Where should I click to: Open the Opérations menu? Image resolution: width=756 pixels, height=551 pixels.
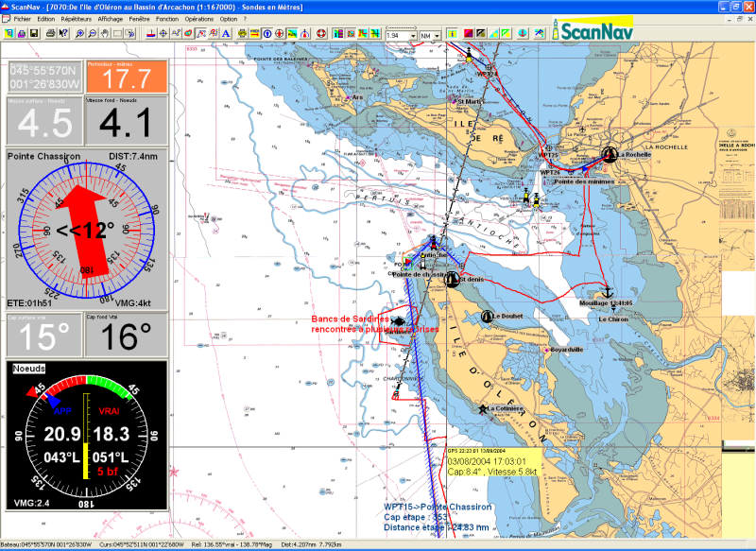pos(199,19)
